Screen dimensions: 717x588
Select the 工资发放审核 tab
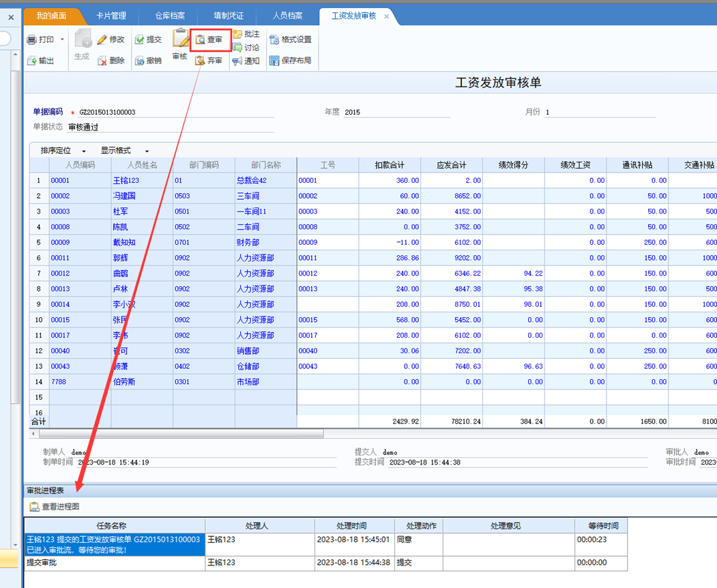tap(354, 16)
